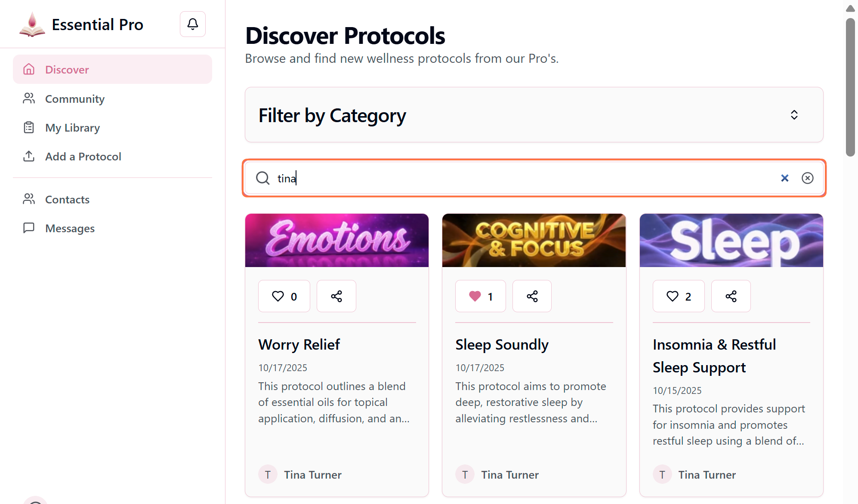Like the Insomnia & Restful Sleep protocol
The image size is (858, 504).
click(x=678, y=296)
